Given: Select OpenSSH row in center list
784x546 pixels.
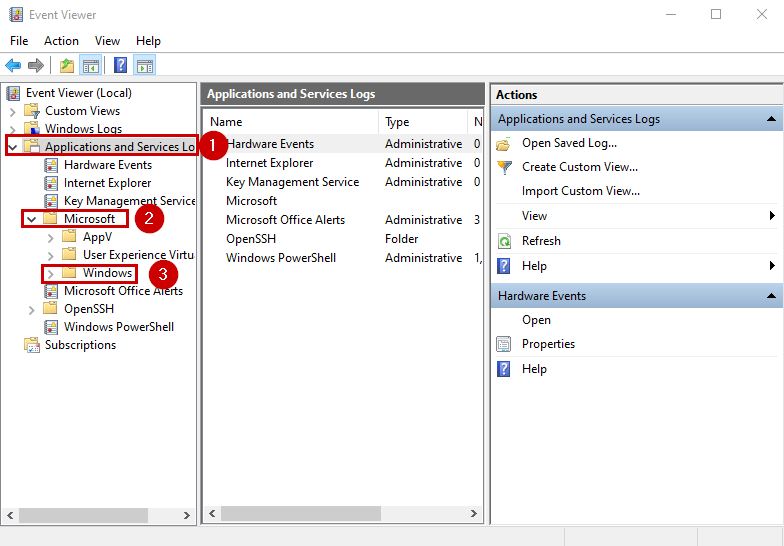Looking at the screenshot, I should click(343, 239).
